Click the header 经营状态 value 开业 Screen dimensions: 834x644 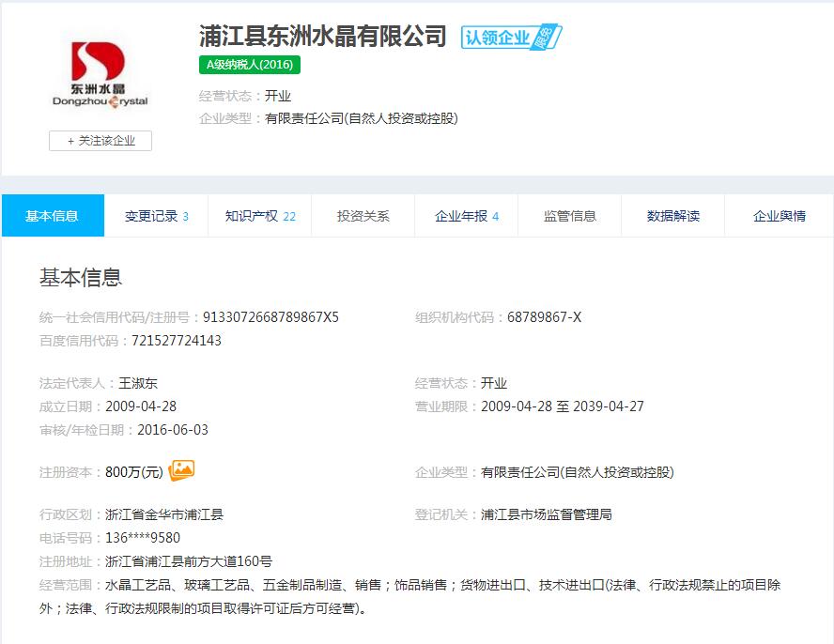click(278, 97)
